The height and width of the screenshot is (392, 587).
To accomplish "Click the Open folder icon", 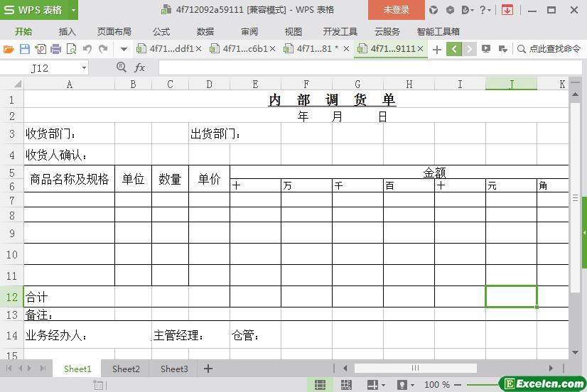I will point(9,49).
